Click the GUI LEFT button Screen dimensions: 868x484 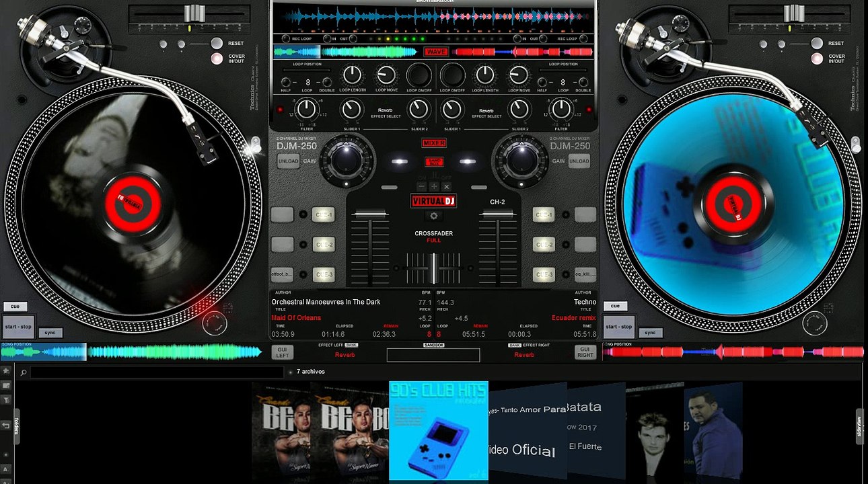click(283, 352)
